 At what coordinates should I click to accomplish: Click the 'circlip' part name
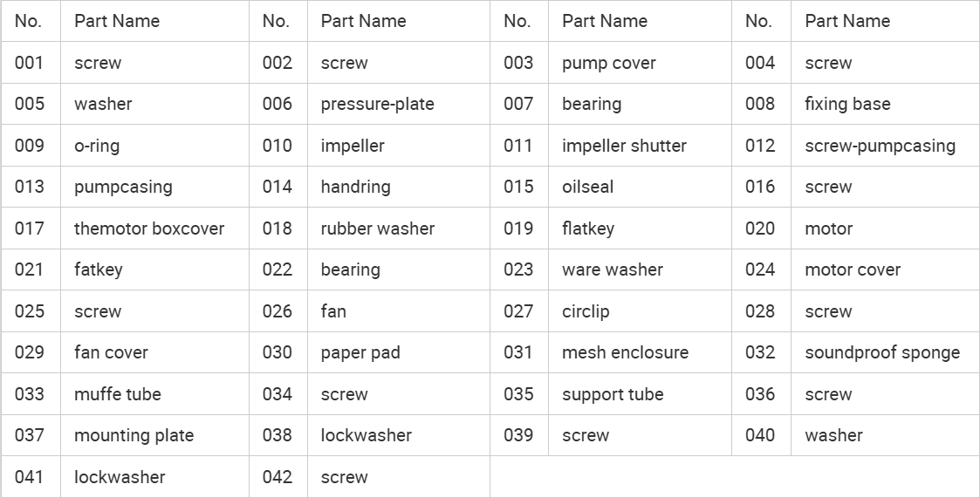586,311
